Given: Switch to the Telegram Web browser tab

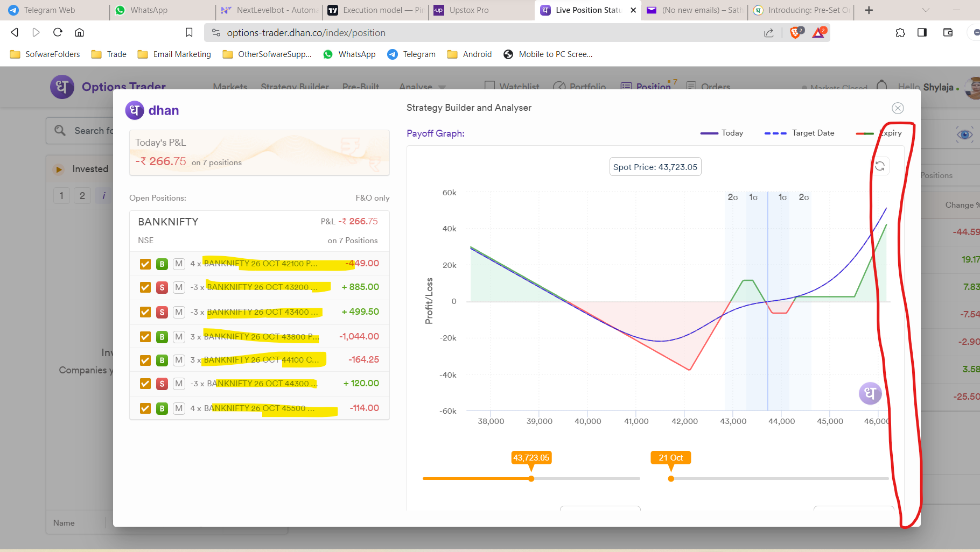Looking at the screenshot, I should coord(50,10).
